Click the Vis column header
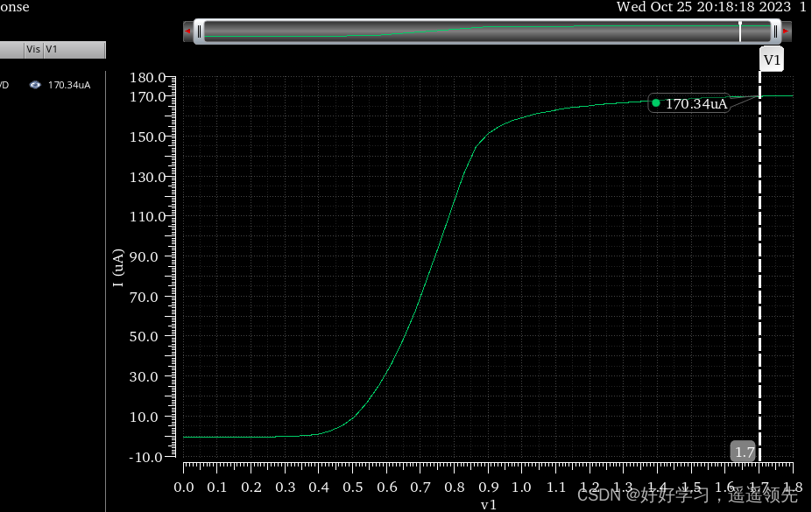 [x=33, y=49]
